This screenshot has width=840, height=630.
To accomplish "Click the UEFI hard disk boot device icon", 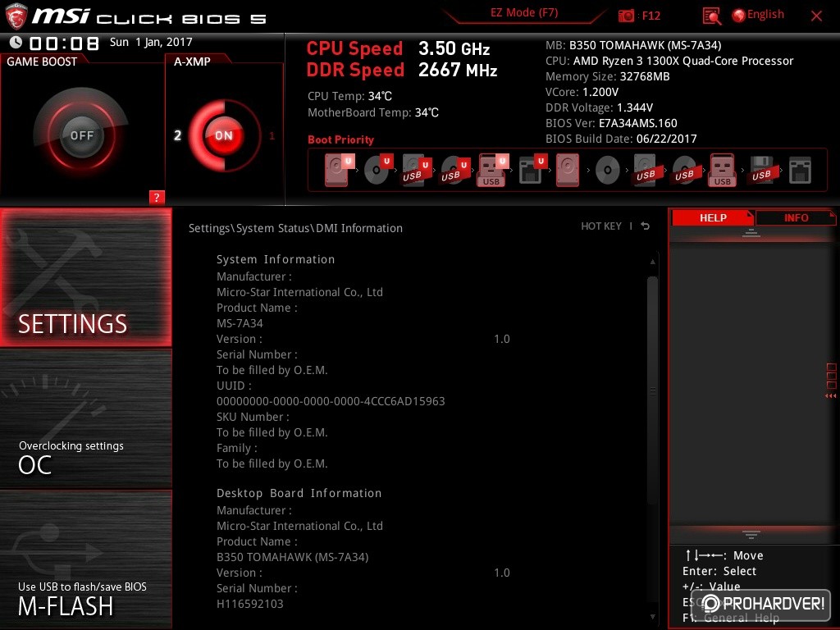I will pyautogui.click(x=339, y=170).
